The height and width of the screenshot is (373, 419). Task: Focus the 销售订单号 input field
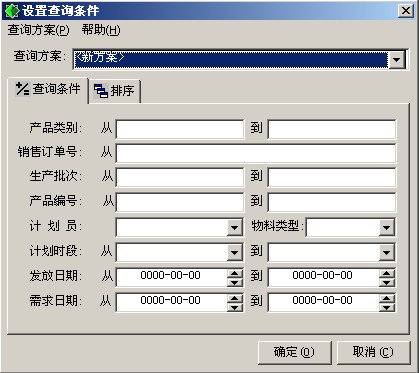(x=256, y=153)
